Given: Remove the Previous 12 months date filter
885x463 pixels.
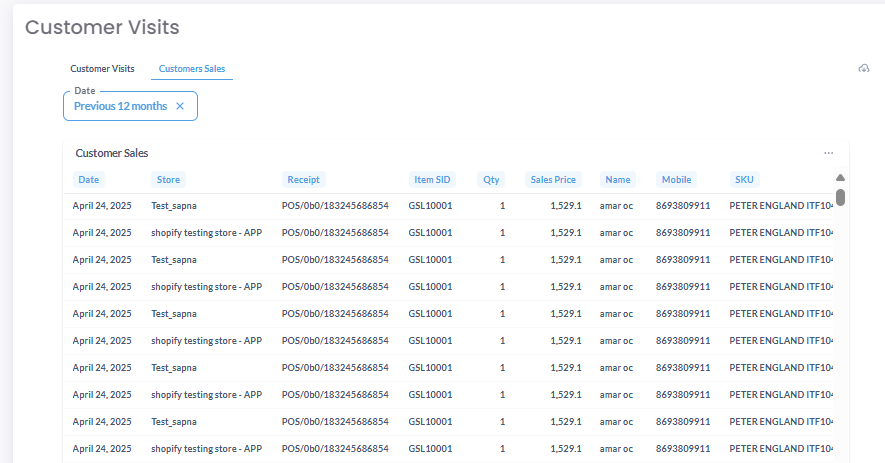Looking at the screenshot, I should coord(180,106).
